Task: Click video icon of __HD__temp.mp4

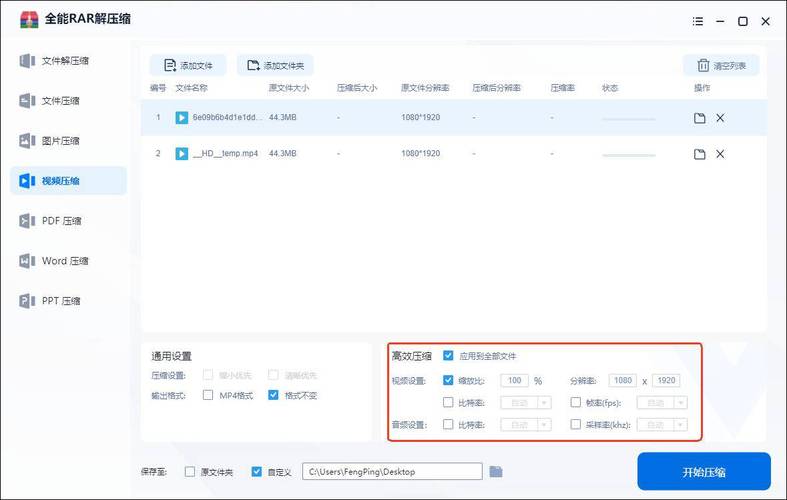Action: [182, 154]
